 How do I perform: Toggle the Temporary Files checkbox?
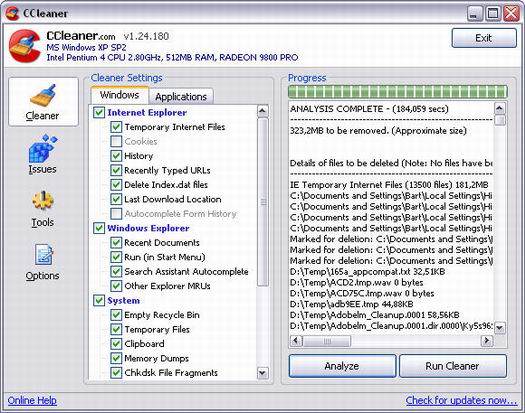116,329
